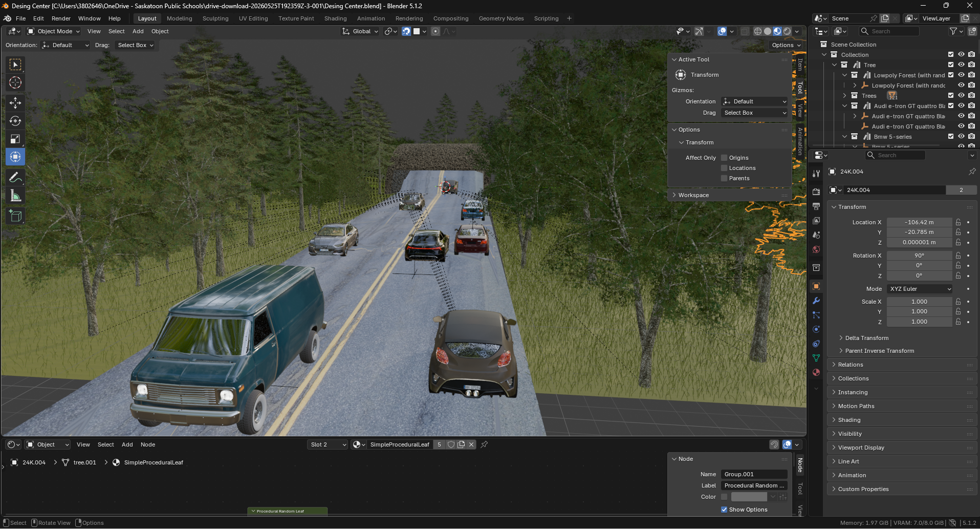Choose the Scale tool
Image resolution: width=980 pixels, height=529 pixels.
click(15, 139)
